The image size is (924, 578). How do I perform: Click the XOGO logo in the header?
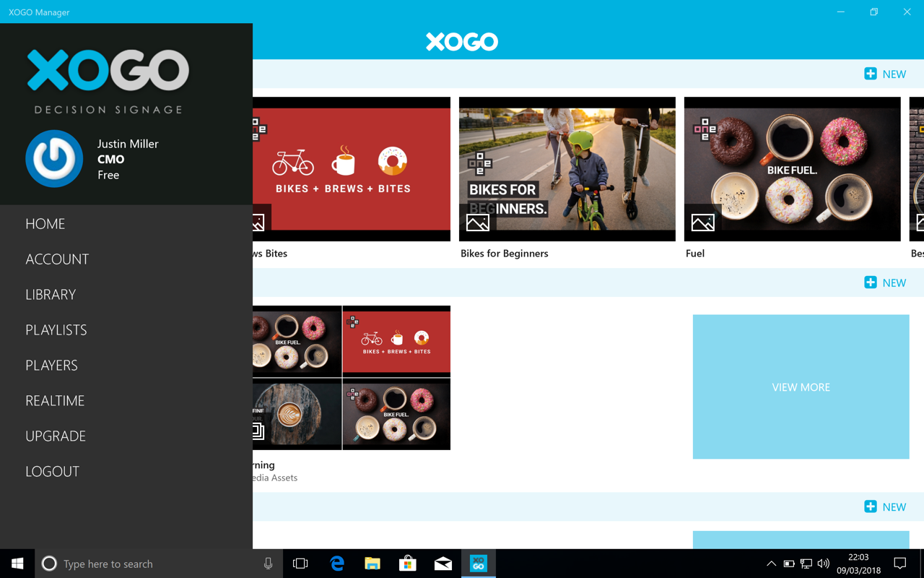[x=462, y=42]
